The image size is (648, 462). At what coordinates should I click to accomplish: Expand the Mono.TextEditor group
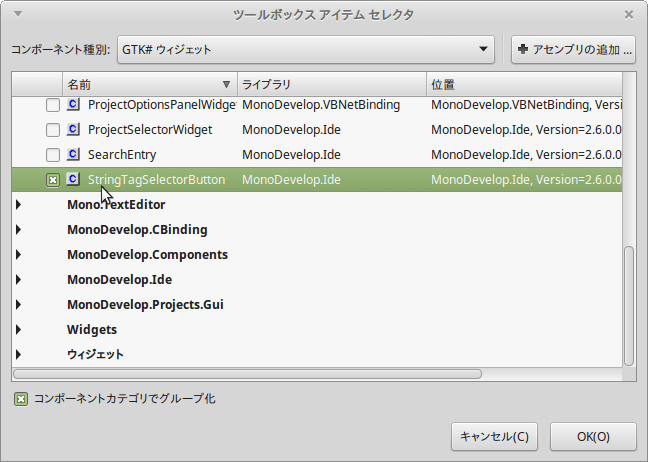coord(19,205)
